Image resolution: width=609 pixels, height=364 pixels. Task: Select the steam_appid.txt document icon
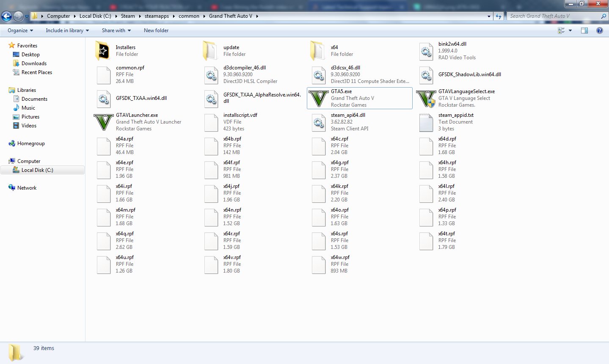[x=426, y=122]
